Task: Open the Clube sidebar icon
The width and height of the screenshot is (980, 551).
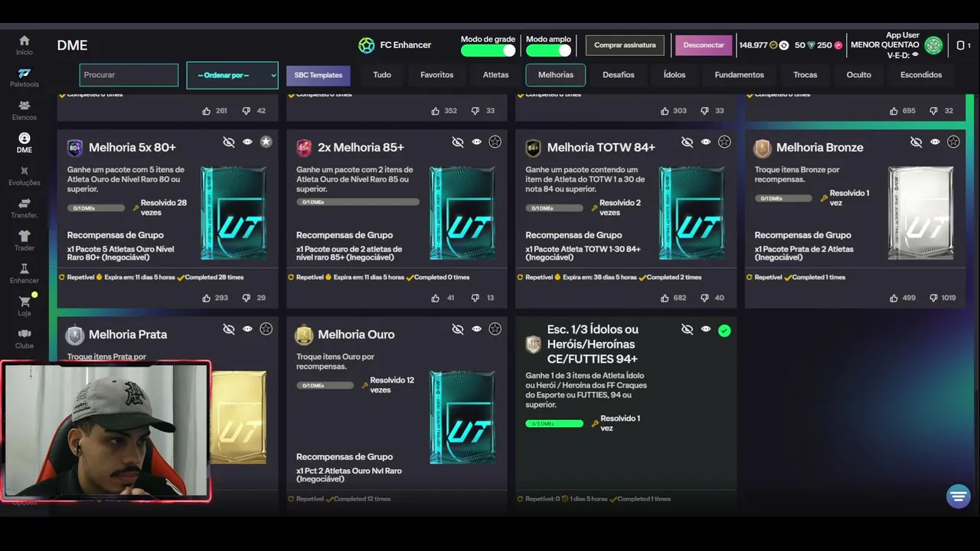Action: (x=24, y=334)
